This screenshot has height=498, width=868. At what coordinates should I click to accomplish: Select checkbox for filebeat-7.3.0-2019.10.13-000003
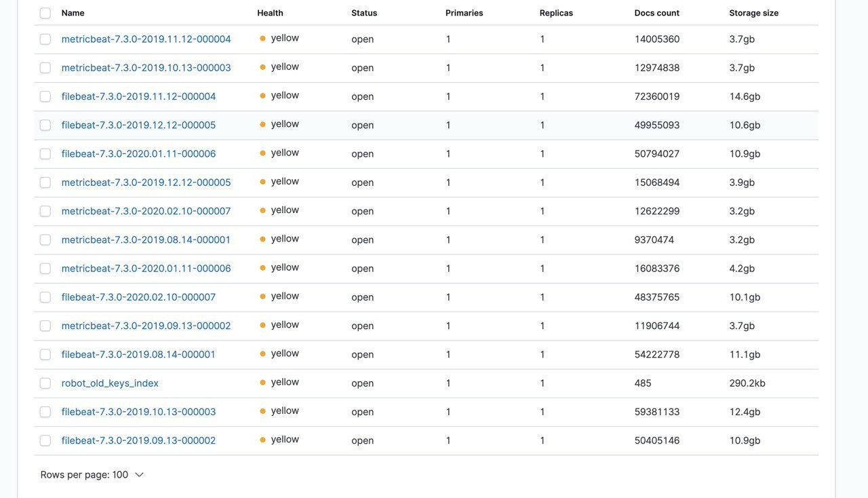[45, 412]
